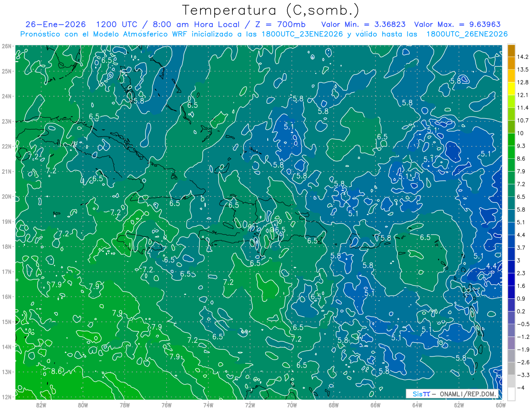This screenshot has width=532, height=411.
Task: Click the "76W" longitude axis label
Action: click(166, 404)
